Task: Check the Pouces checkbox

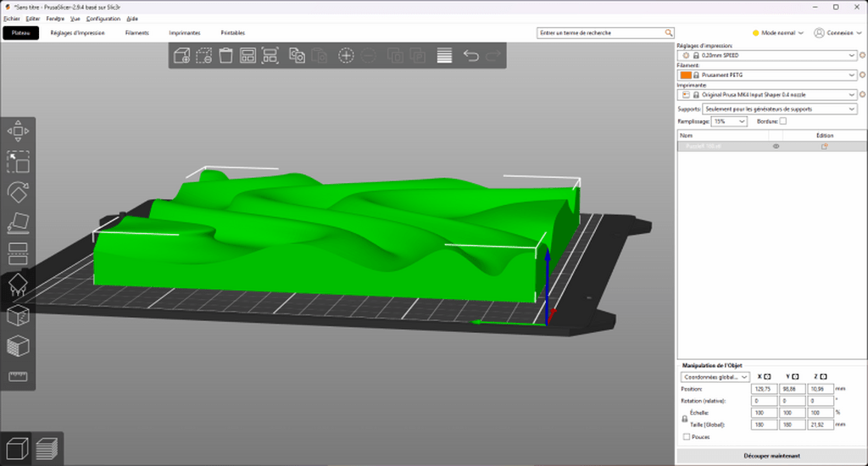Action: [x=687, y=437]
